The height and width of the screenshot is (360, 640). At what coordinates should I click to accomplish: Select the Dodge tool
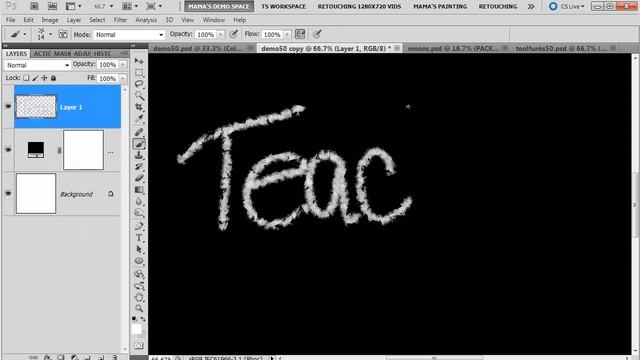(x=139, y=213)
